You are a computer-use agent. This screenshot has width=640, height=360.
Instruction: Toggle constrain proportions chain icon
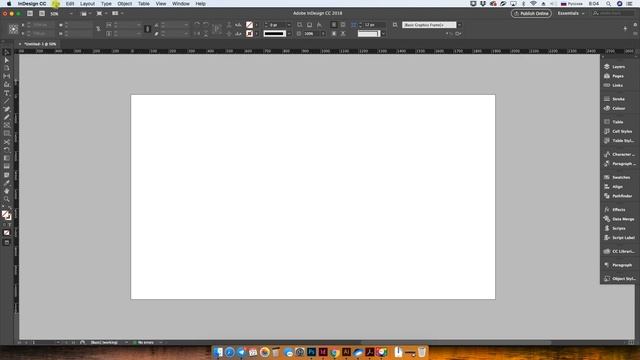[x=98, y=29]
